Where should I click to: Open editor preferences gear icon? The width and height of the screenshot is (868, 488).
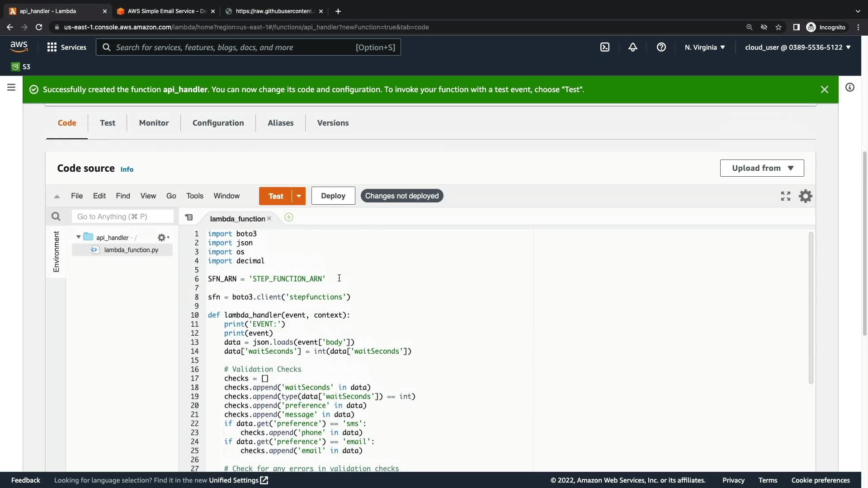pos(806,196)
